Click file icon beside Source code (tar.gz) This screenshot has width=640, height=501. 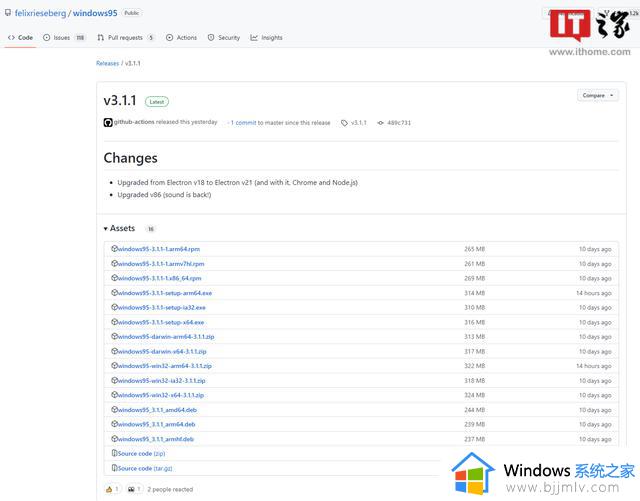(115, 468)
